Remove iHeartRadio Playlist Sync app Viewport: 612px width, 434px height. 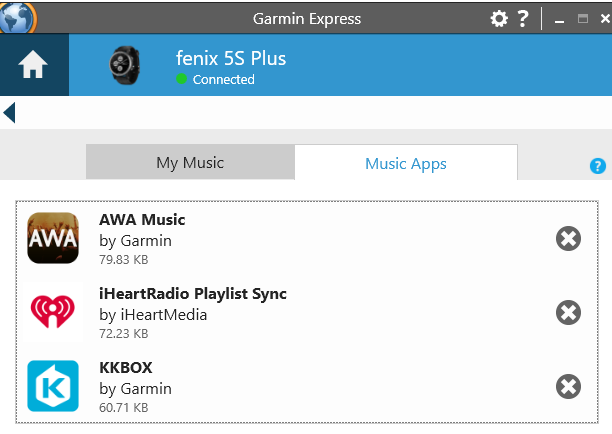[x=568, y=313]
